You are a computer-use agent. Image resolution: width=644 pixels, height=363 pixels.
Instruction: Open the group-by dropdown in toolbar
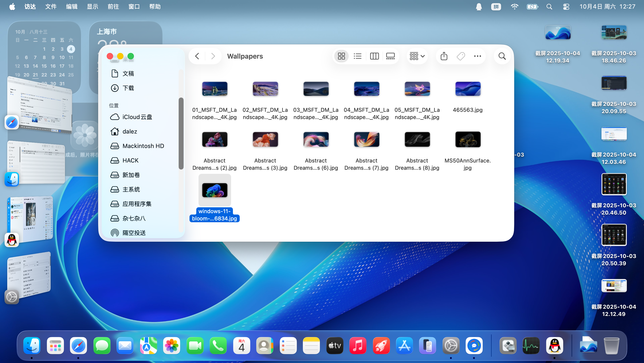(x=417, y=56)
